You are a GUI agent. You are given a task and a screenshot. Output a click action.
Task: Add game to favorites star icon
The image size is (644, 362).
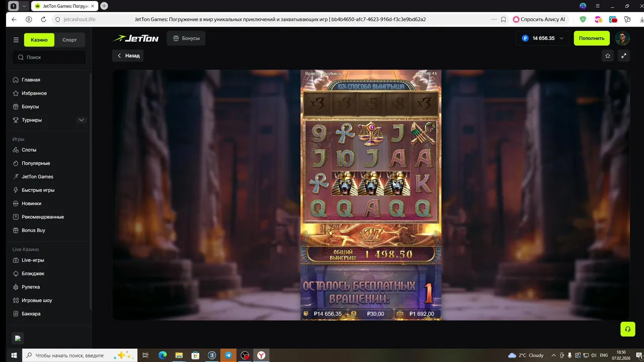[x=608, y=56]
